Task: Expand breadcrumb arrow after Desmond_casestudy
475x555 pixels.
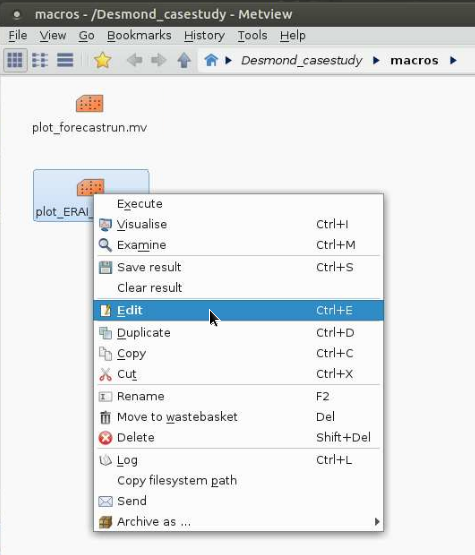Action: click(x=376, y=61)
